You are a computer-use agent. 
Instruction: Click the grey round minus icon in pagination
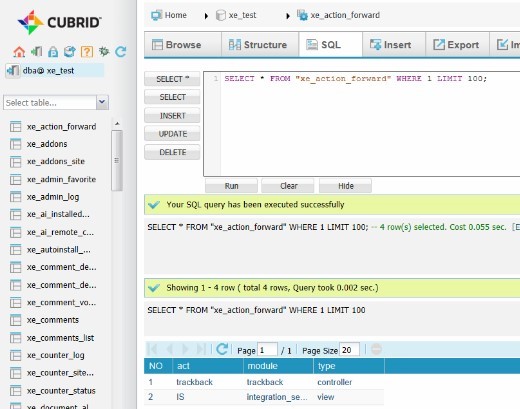point(376,349)
